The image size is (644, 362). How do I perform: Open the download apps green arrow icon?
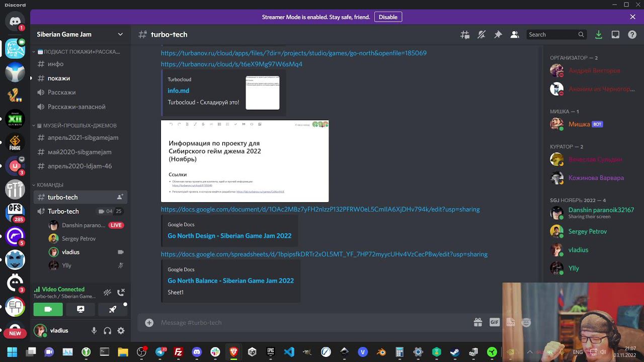tap(599, 35)
